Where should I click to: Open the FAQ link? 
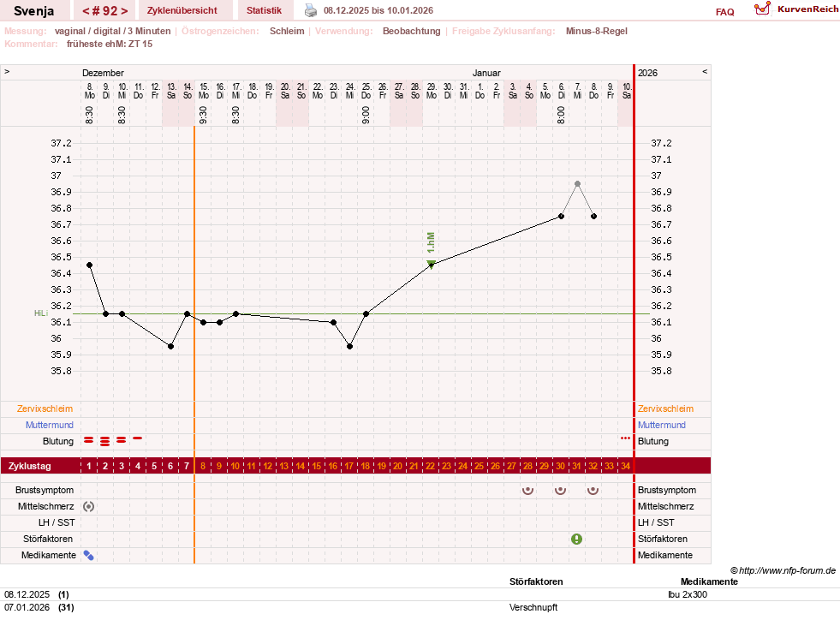point(724,12)
